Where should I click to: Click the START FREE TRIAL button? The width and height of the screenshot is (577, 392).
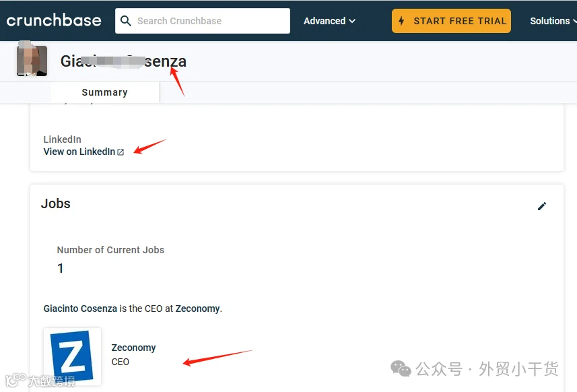pos(451,21)
